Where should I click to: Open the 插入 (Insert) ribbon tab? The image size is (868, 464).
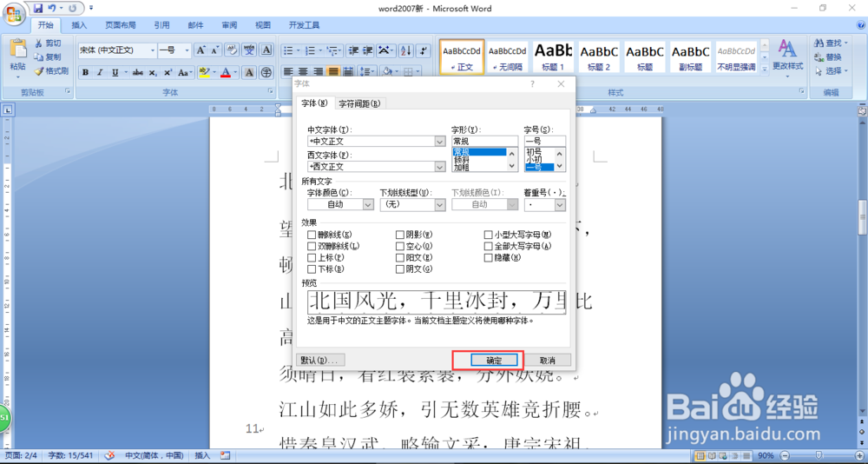79,25
